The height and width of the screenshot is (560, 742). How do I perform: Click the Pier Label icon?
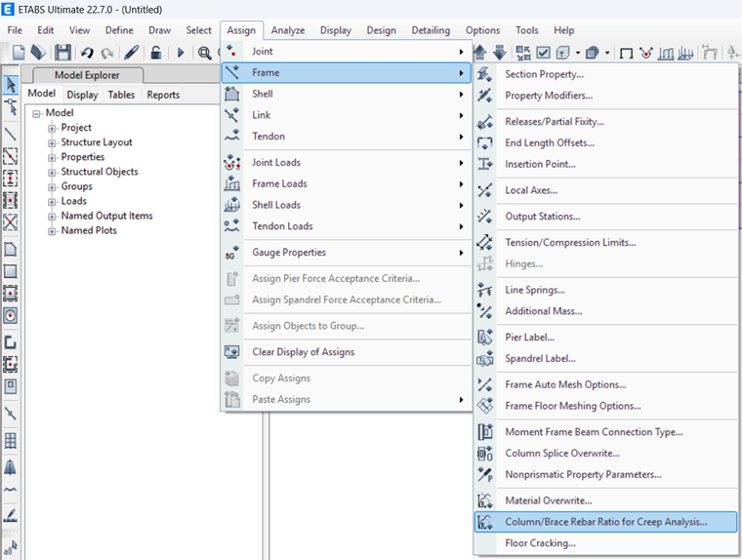pyautogui.click(x=484, y=338)
